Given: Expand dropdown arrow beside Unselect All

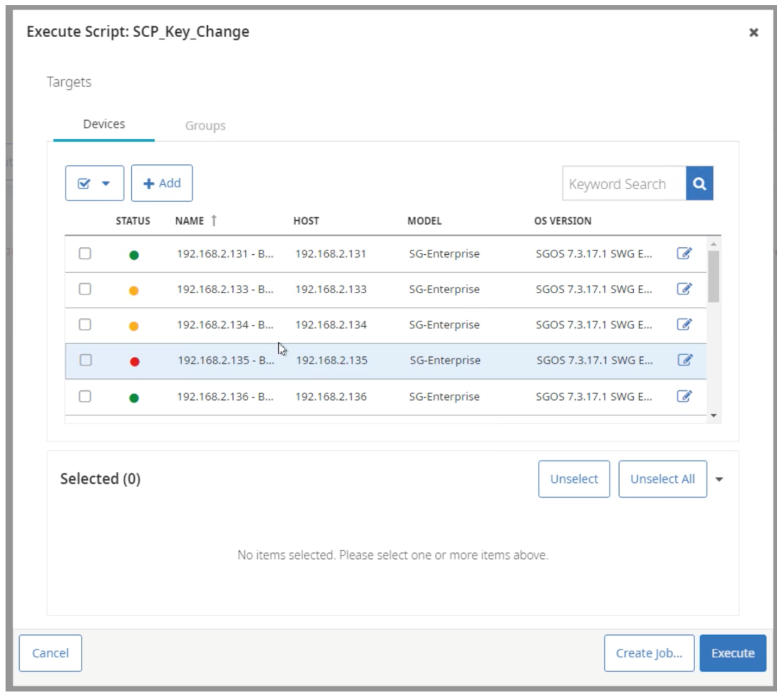Looking at the screenshot, I should tap(719, 479).
